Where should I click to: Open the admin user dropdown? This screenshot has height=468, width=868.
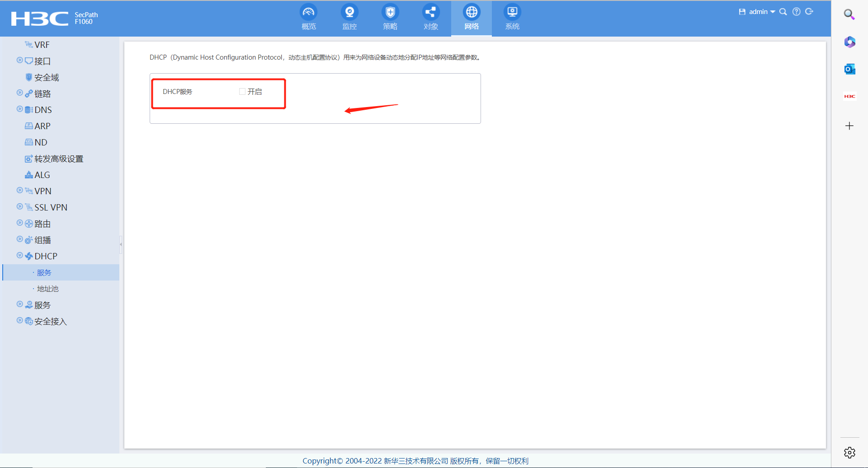(762, 12)
